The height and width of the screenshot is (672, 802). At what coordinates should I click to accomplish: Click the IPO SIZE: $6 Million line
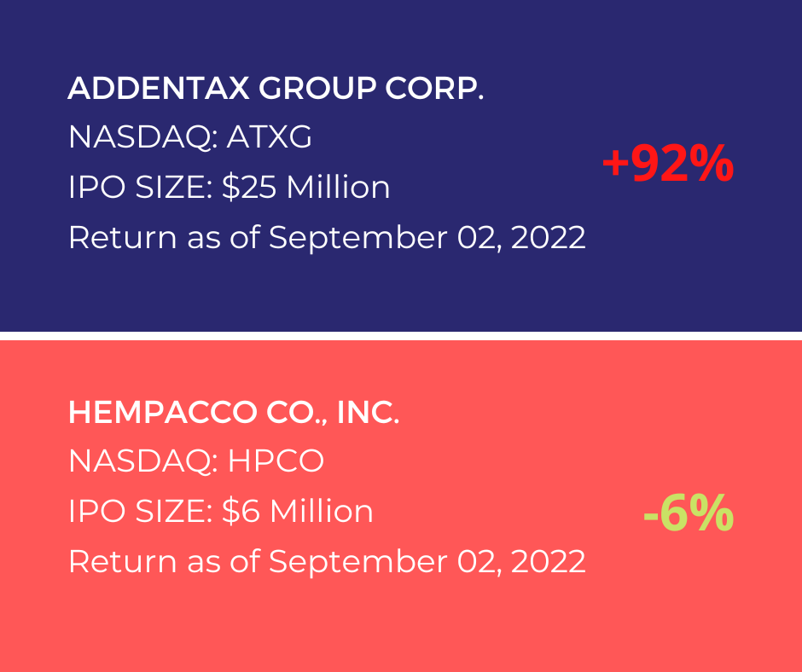pos(221,511)
